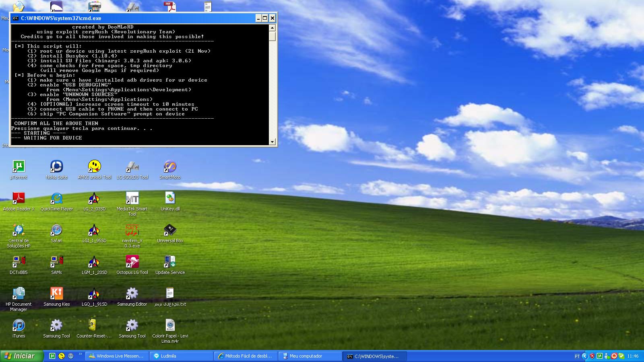Select the LG SGOLD3 Tool icon

tap(132, 169)
